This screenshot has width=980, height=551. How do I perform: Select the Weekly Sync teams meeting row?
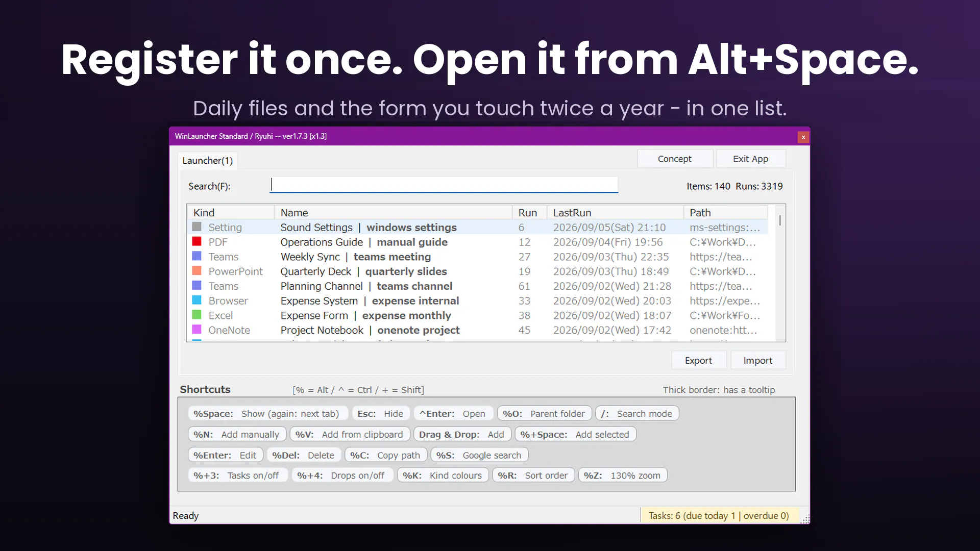[477, 257]
